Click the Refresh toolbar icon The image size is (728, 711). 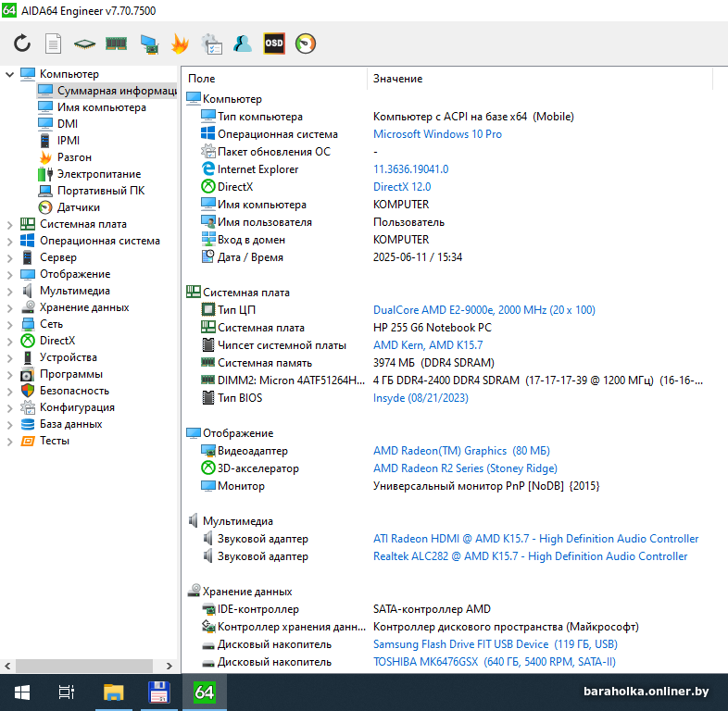coord(22,44)
